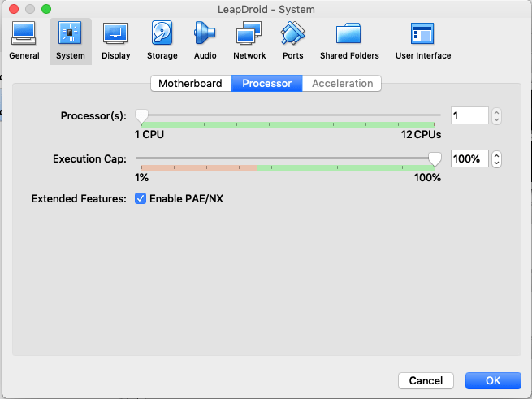
Task: Click the Execution Cap slider handle
Action: click(x=435, y=158)
